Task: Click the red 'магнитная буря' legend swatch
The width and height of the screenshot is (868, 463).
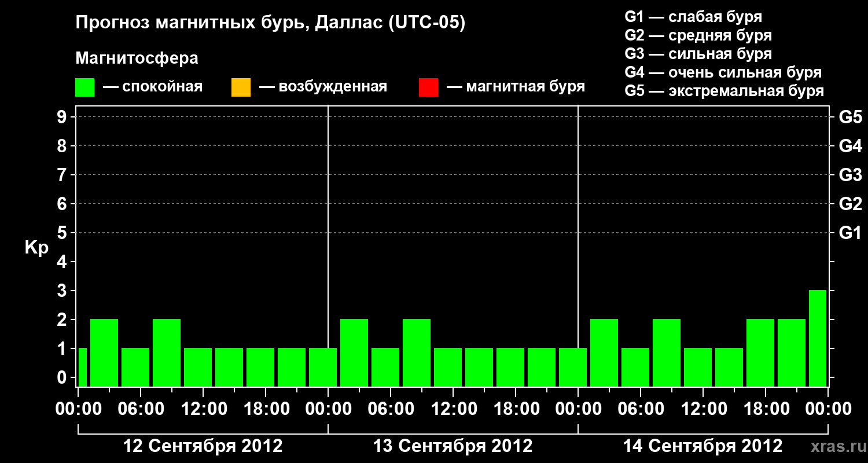Action: click(428, 87)
